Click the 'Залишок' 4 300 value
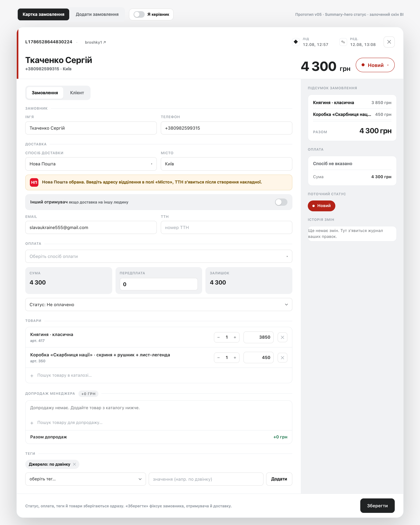The width and height of the screenshot is (420, 525). (x=218, y=283)
